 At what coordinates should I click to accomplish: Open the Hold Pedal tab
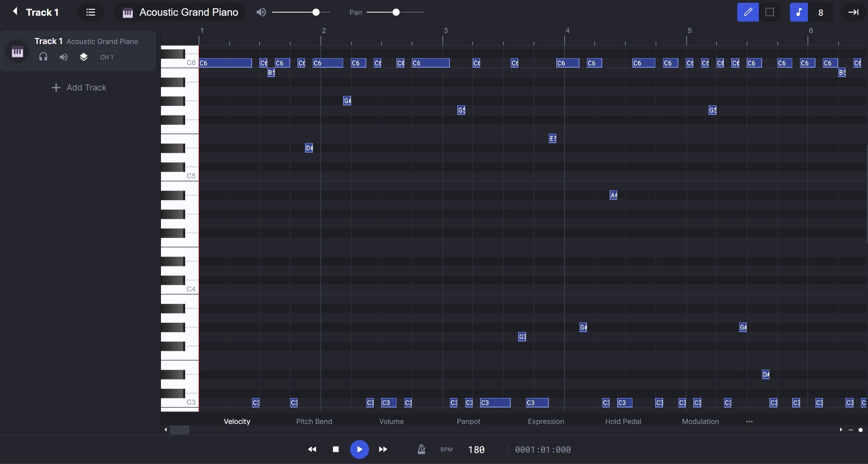pyautogui.click(x=623, y=421)
